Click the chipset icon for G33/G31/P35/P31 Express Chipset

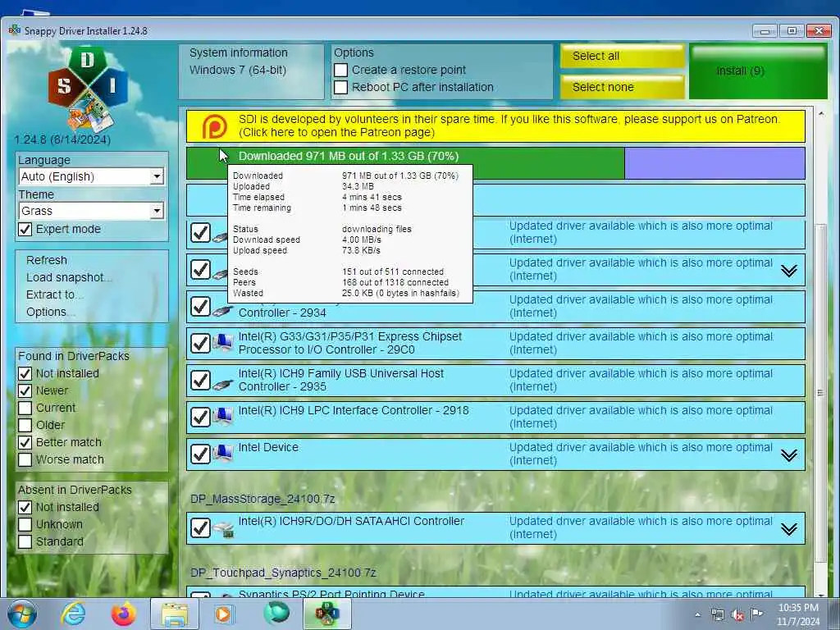tap(223, 342)
